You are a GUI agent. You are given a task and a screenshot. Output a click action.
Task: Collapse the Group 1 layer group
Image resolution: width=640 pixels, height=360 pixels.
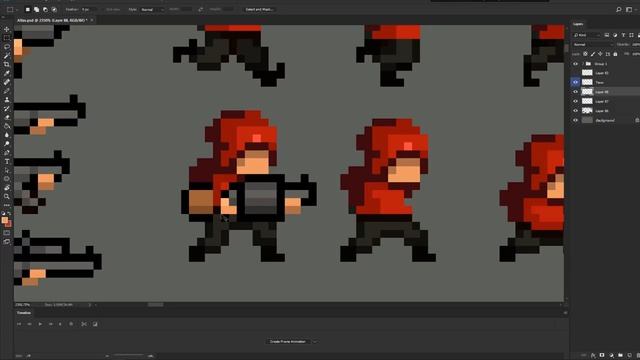click(x=583, y=64)
